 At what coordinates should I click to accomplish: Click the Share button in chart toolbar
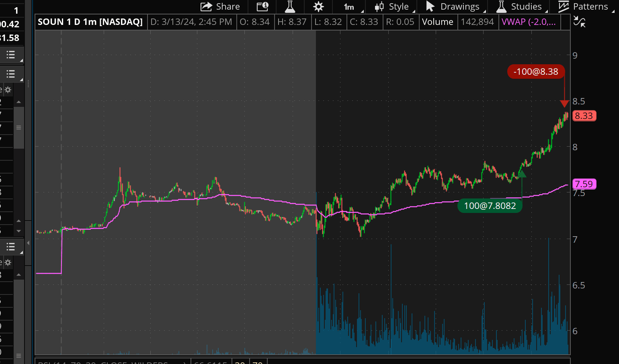pyautogui.click(x=220, y=6)
